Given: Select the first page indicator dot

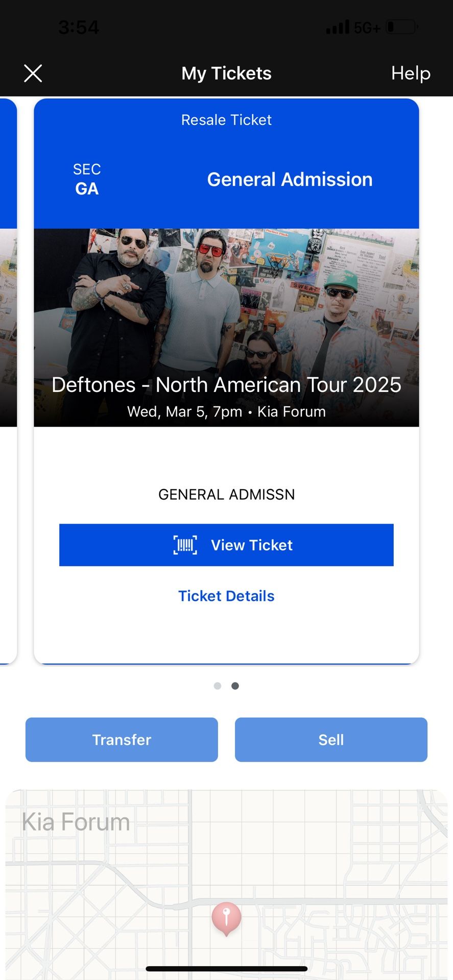Looking at the screenshot, I should (217, 685).
